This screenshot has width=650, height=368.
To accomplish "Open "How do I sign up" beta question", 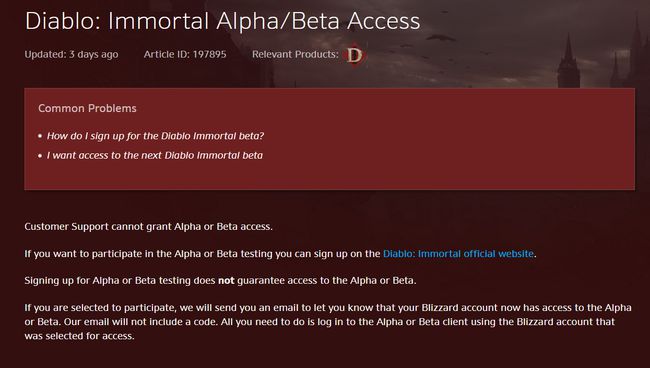I will coord(155,136).
